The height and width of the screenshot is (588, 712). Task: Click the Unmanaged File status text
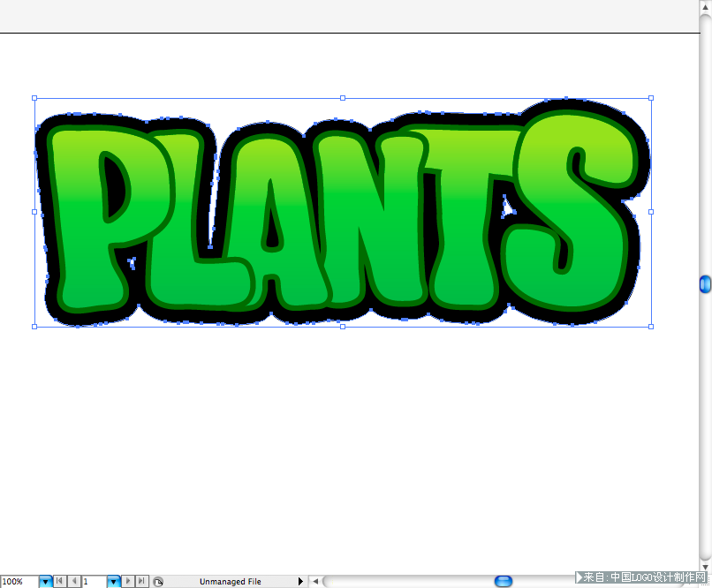pos(231,582)
